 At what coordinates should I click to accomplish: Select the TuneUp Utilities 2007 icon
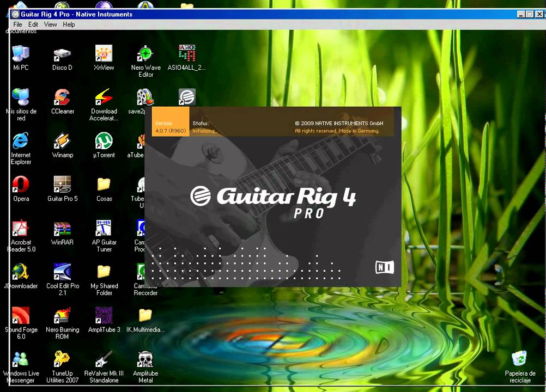click(x=62, y=359)
